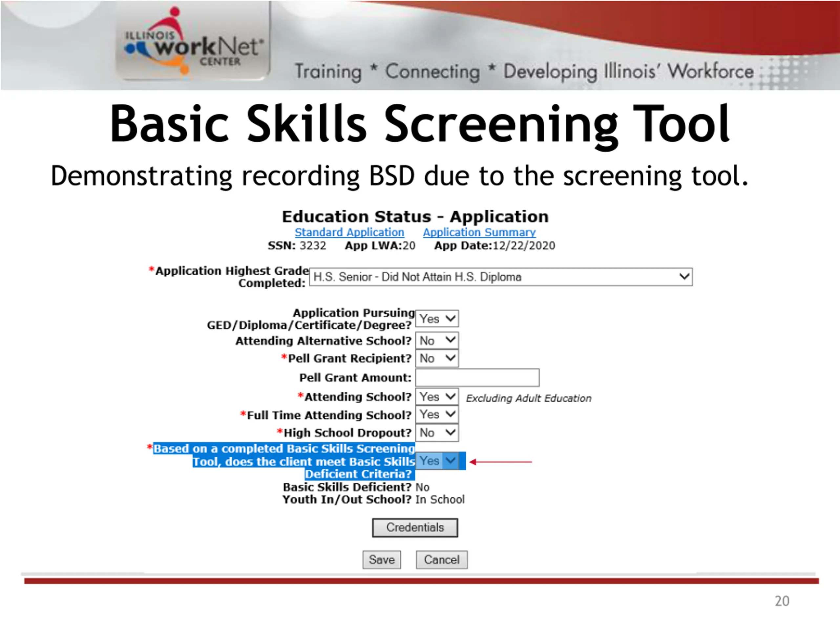
Task: Open Full Time Attending School dropdown
Action: tap(437, 414)
